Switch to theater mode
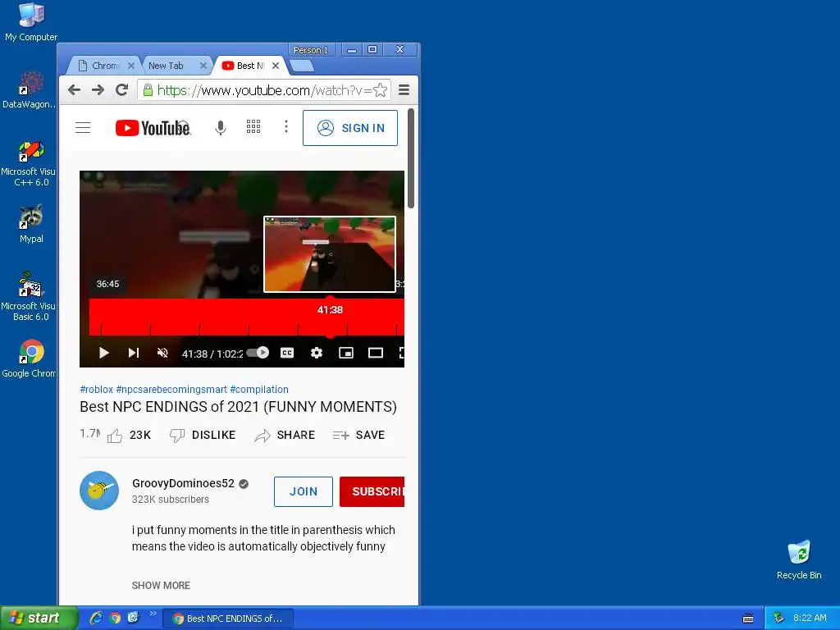This screenshot has height=630, width=840. 376,353
